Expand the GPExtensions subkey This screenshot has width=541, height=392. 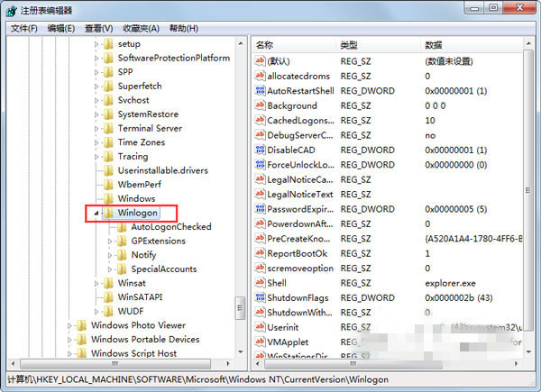coord(110,241)
